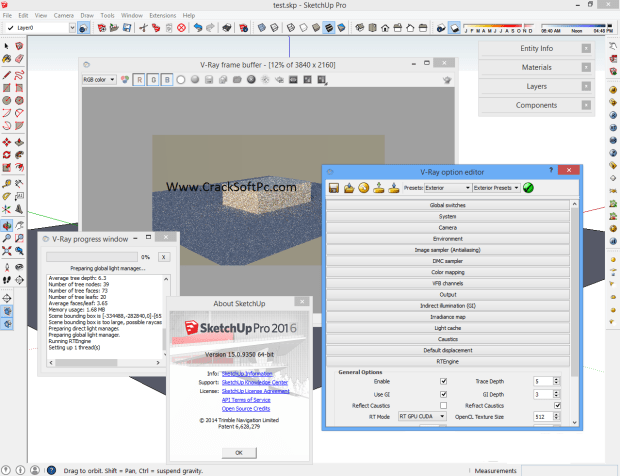The width and height of the screenshot is (620, 476).
Task: Expand the Light cache rollout
Action: click(x=447, y=328)
